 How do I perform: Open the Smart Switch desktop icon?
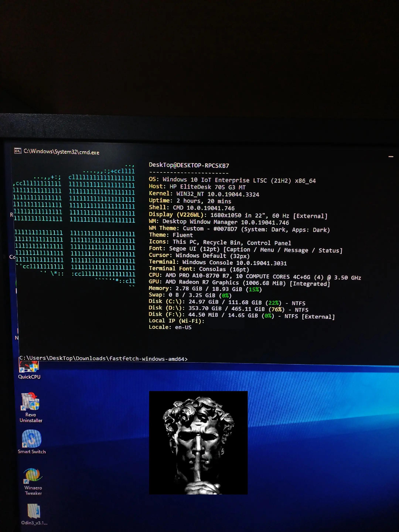[x=32, y=442]
